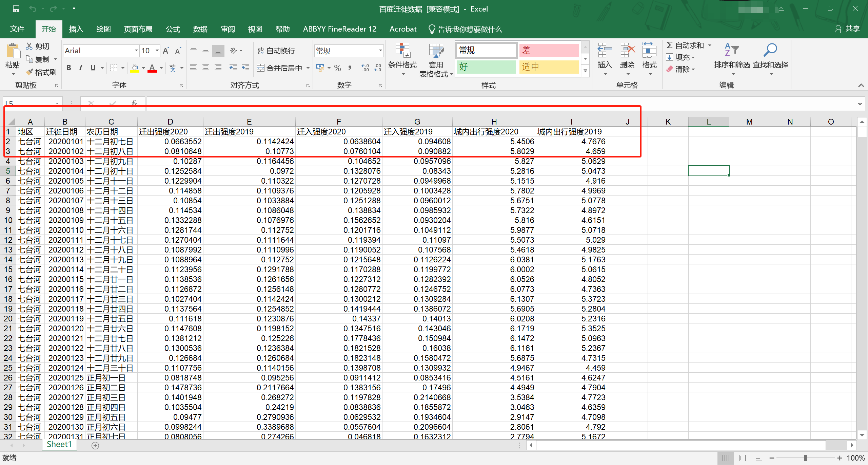Click the increase decimal places icon

[365, 68]
